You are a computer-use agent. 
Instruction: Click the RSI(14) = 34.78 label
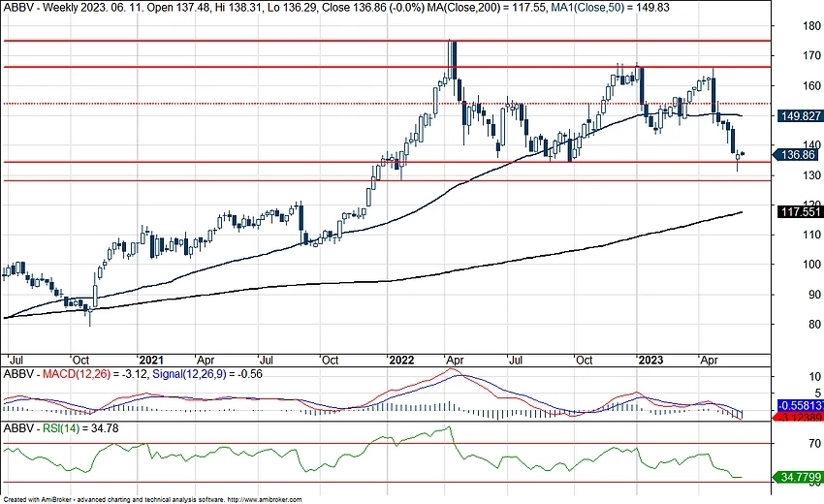pyautogui.click(x=80, y=428)
